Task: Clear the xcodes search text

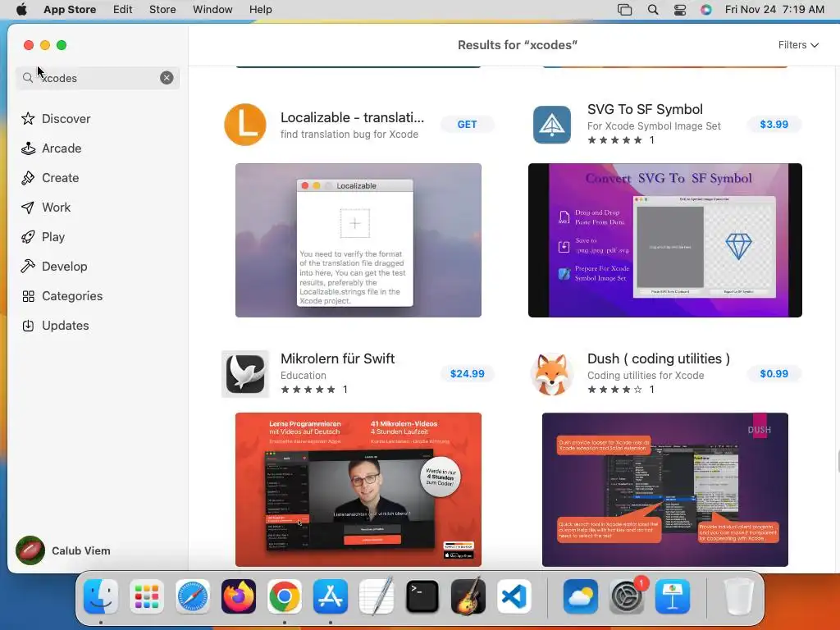Action: pos(167,78)
